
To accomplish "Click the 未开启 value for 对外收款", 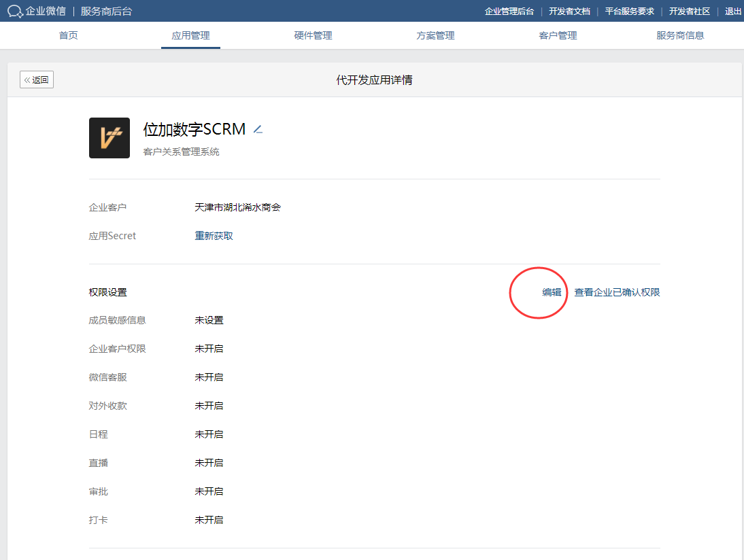I will (209, 406).
